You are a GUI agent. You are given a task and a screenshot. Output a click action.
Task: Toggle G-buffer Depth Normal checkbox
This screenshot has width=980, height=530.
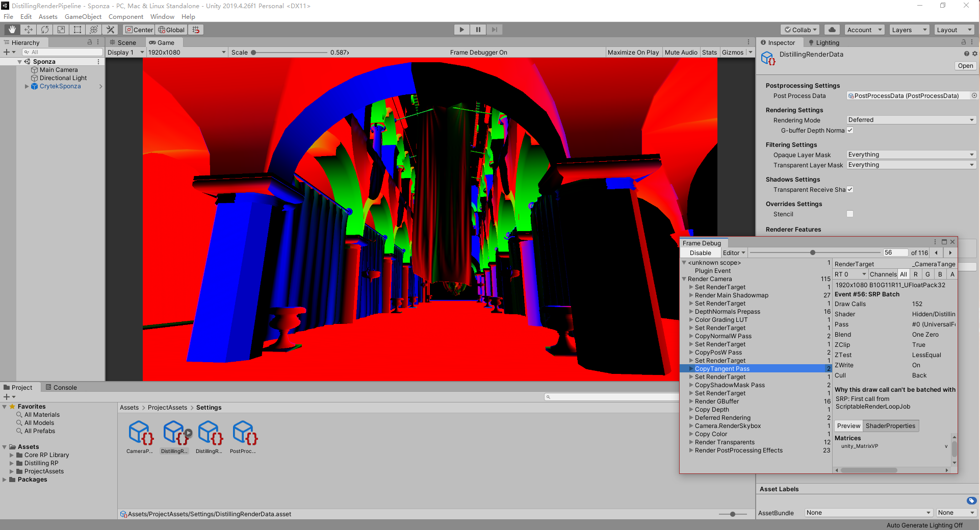click(x=850, y=130)
